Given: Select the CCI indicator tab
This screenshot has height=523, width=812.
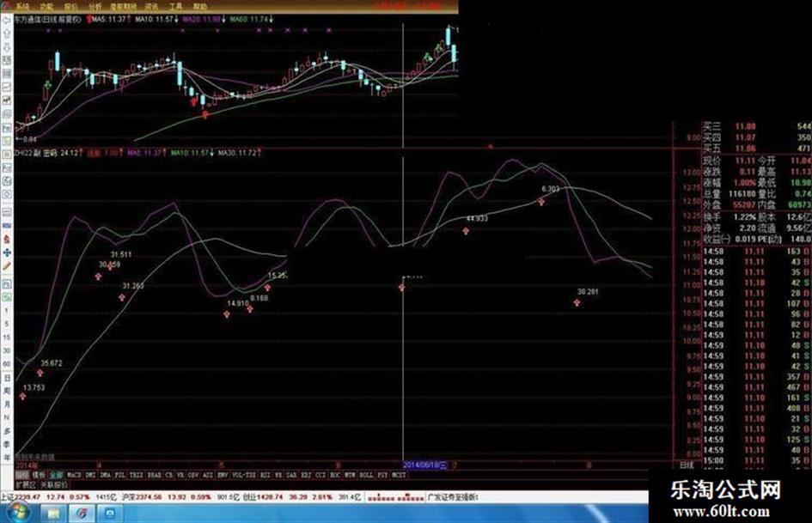Looking at the screenshot, I should tap(321, 475).
